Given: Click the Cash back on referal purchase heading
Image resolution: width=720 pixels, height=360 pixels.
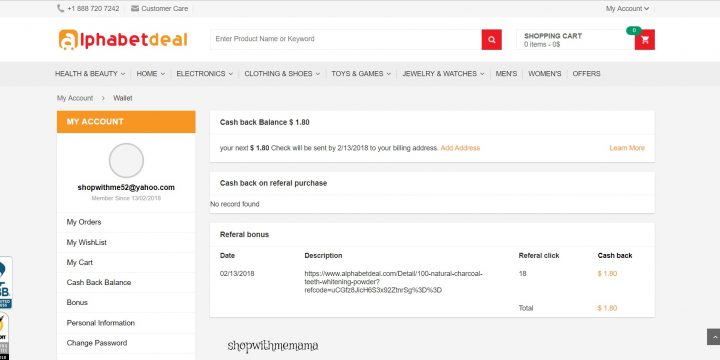Looking at the screenshot, I should point(273,183).
